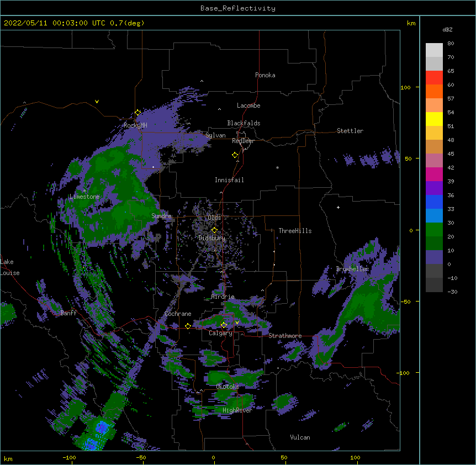
Task: Click the Drumheller label
Action: [x=352, y=269]
